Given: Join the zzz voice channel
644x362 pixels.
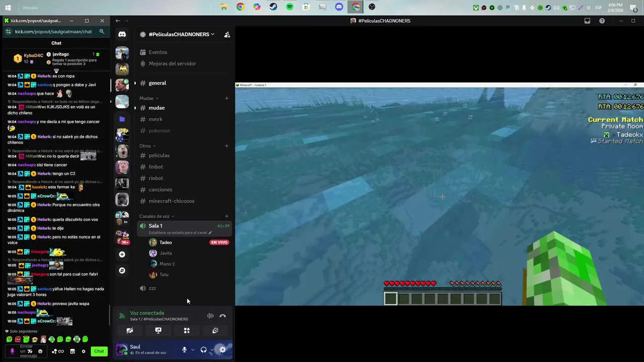Looking at the screenshot, I should click(x=184, y=288).
